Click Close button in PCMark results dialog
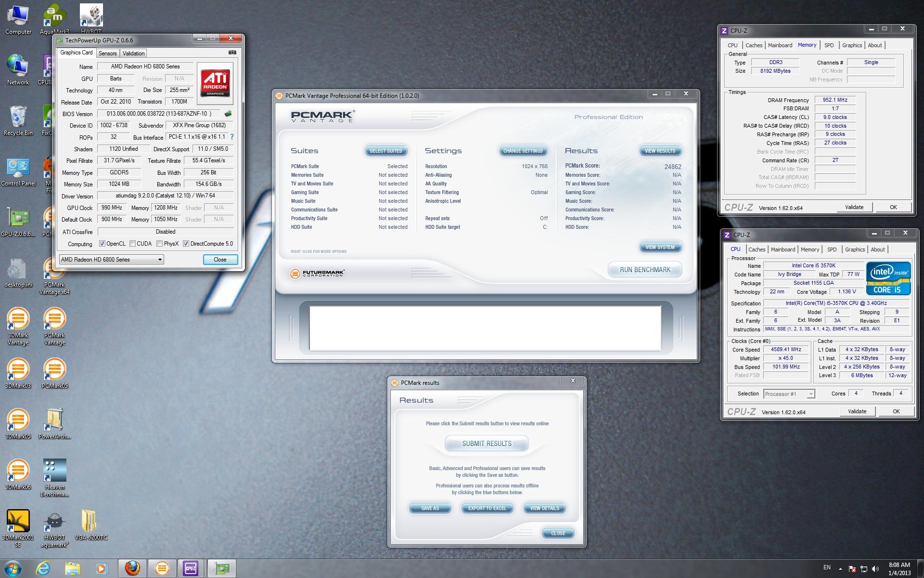The height and width of the screenshot is (578, 924). (x=558, y=533)
